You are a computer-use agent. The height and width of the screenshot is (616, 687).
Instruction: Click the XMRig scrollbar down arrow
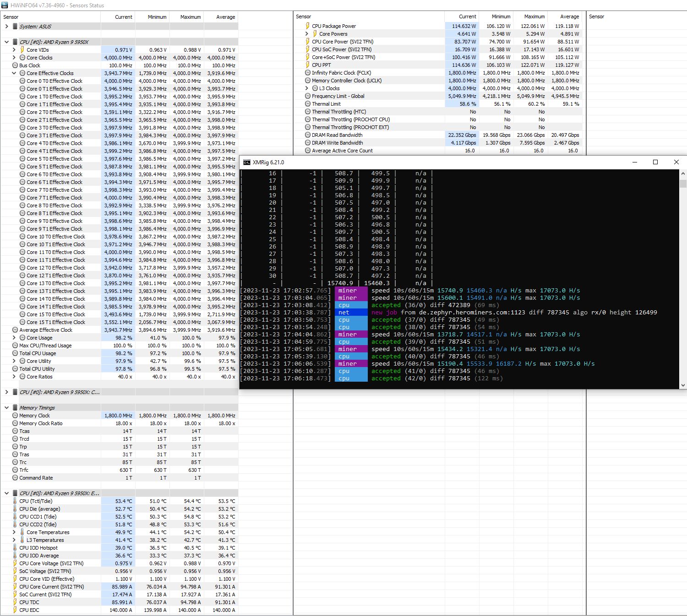click(683, 385)
